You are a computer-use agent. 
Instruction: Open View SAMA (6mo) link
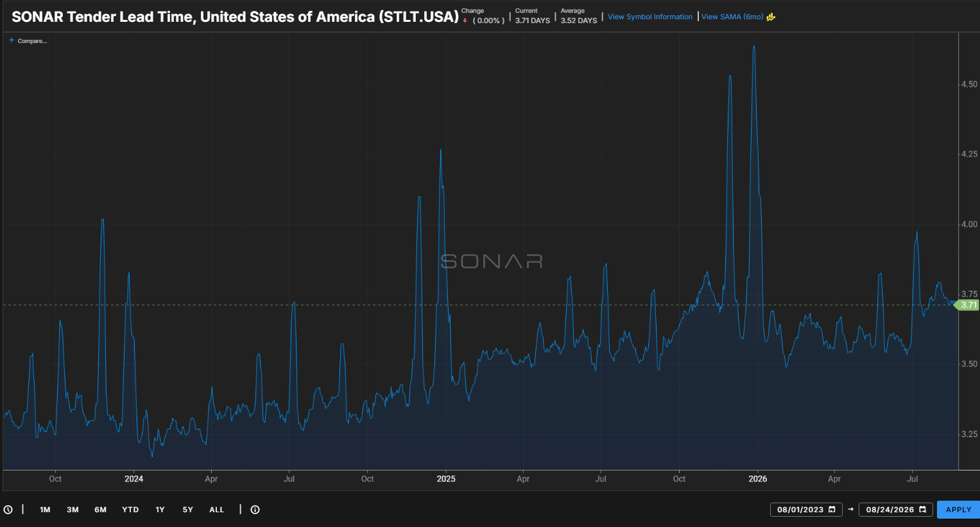[x=732, y=17]
